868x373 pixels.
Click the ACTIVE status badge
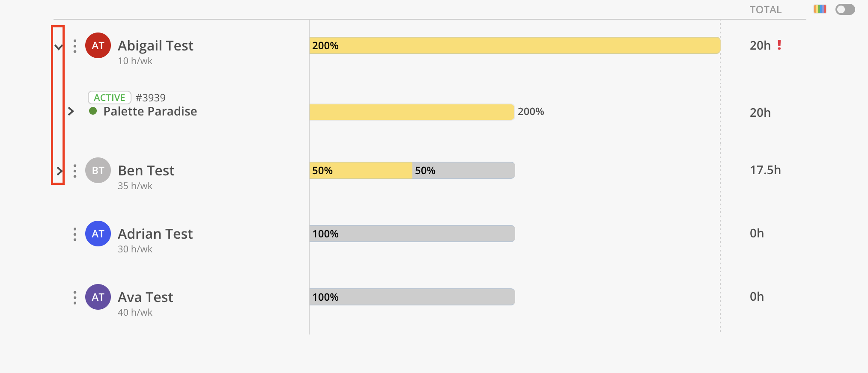coord(109,98)
